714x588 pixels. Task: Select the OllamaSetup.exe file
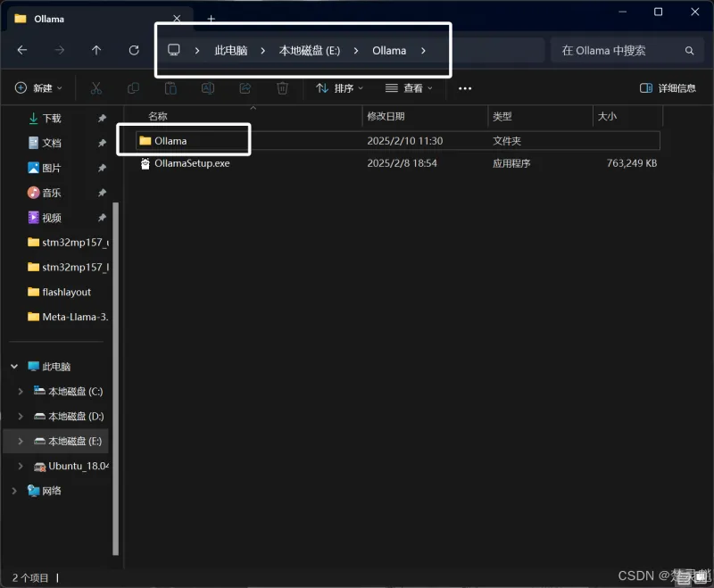(191, 163)
